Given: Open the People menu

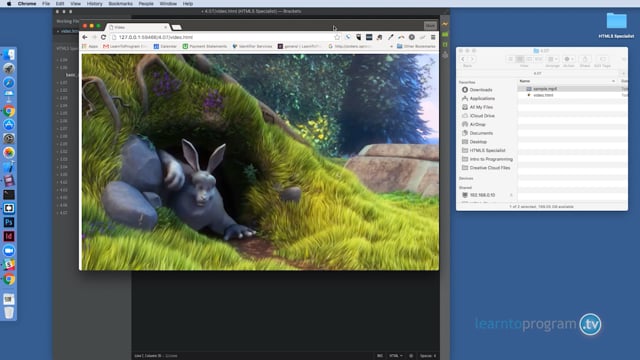Looking at the screenshot, I should (x=146, y=4).
